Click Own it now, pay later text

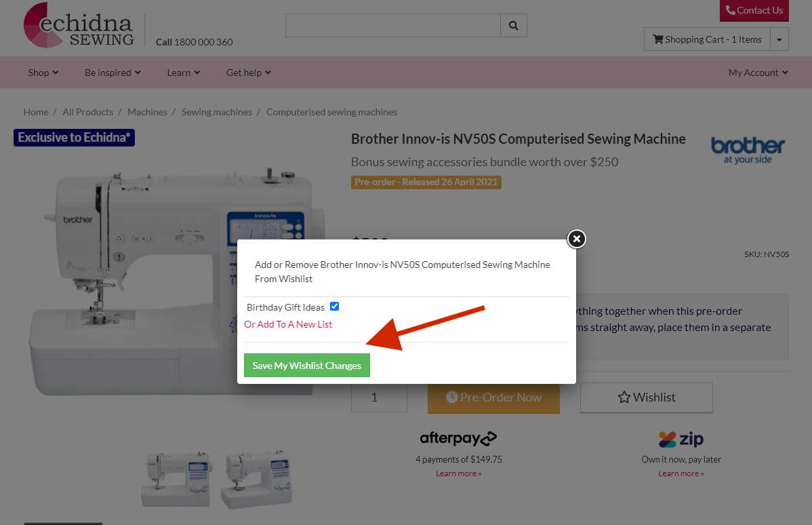point(681,460)
